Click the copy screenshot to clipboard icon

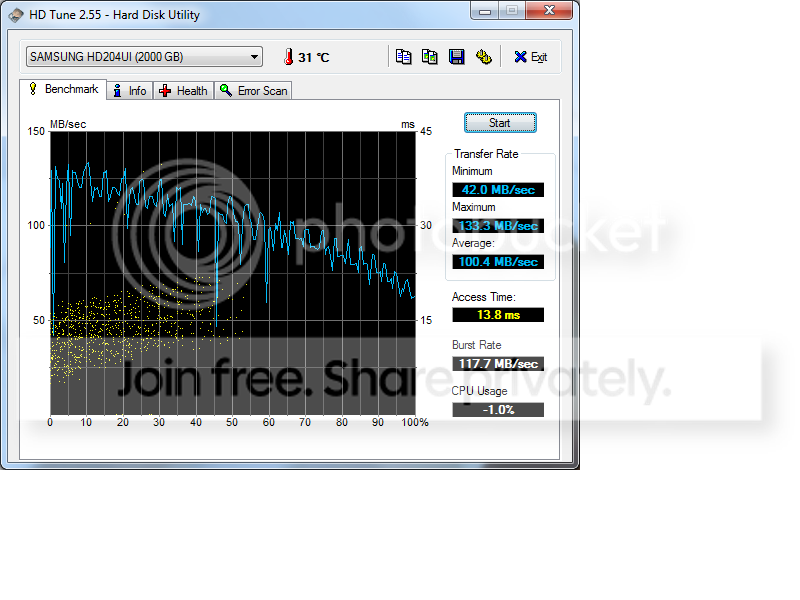[430, 57]
